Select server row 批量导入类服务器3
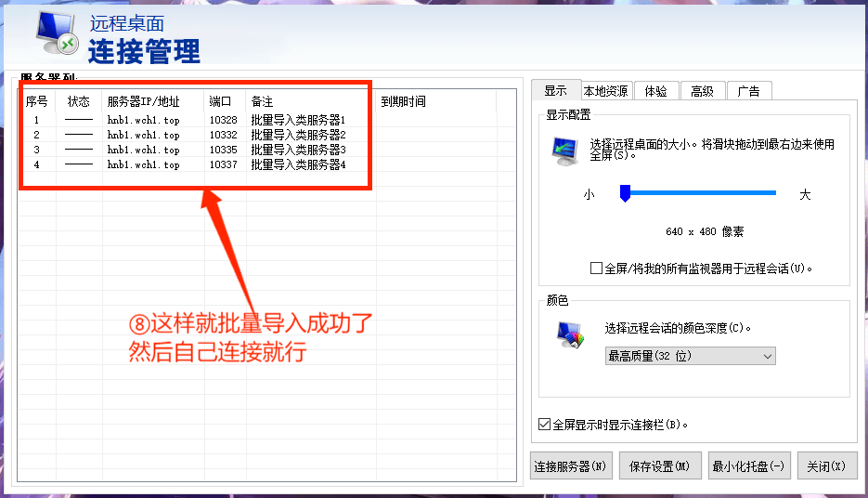868x498 pixels. 297,150
